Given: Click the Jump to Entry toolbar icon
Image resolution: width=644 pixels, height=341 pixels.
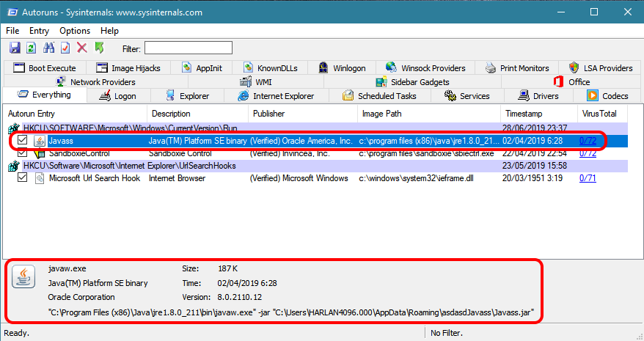Looking at the screenshot, I should tap(65, 48).
